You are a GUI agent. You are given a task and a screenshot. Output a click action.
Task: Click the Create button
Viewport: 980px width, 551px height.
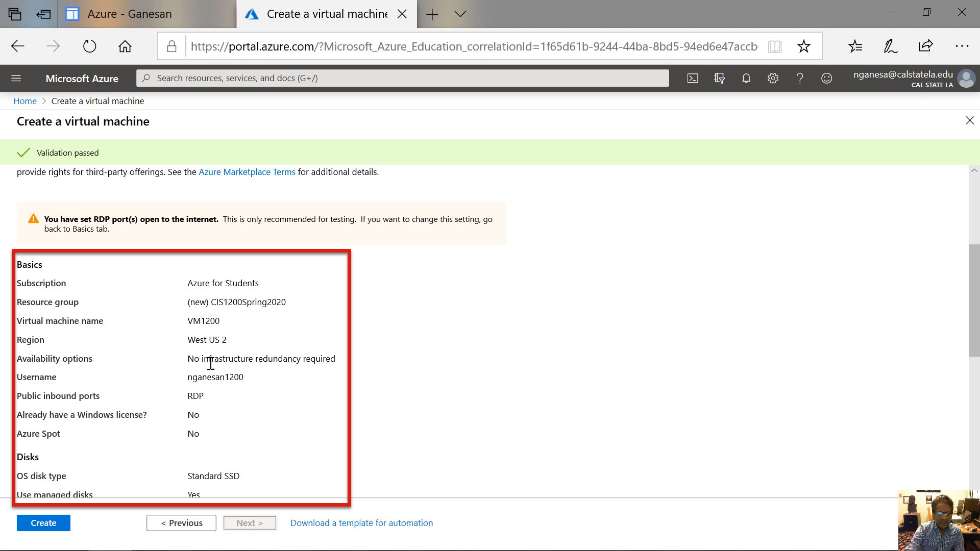point(43,523)
